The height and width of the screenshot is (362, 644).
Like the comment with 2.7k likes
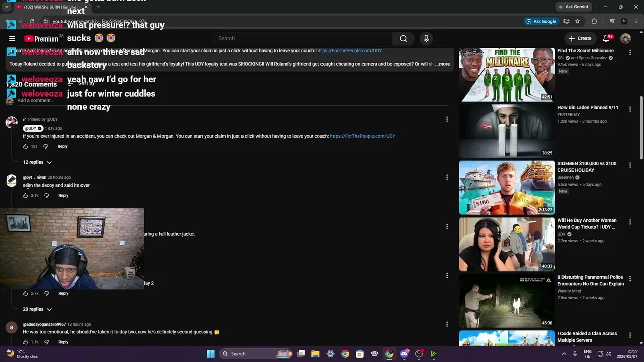[25, 293]
